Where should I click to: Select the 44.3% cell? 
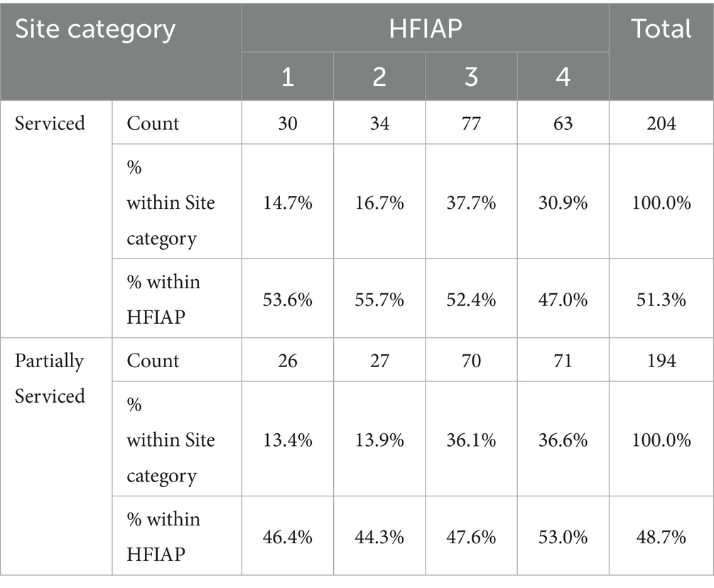(x=379, y=535)
